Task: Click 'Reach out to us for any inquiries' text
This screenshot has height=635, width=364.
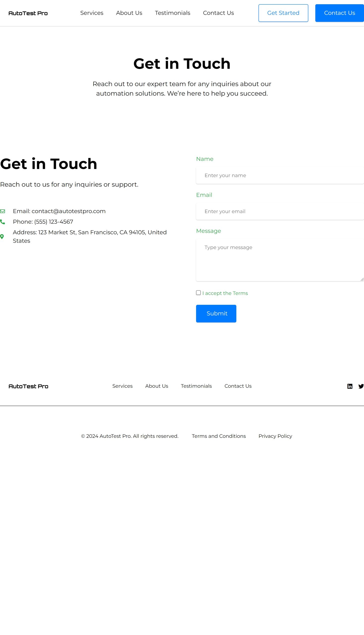Action: (69, 184)
